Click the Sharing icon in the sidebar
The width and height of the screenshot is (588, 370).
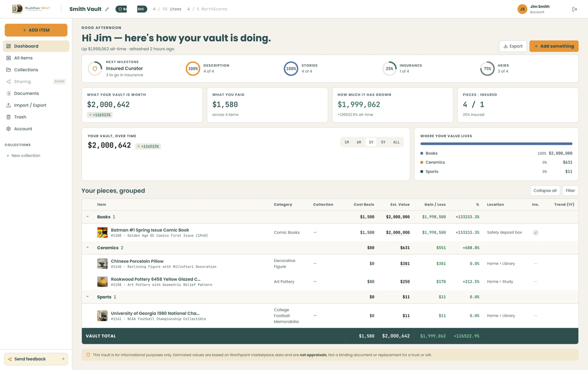click(x=9, y=81)
